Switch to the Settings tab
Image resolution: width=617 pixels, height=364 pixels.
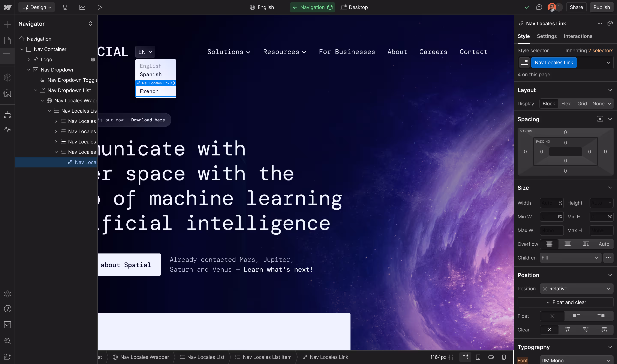(x=547, y=36)
